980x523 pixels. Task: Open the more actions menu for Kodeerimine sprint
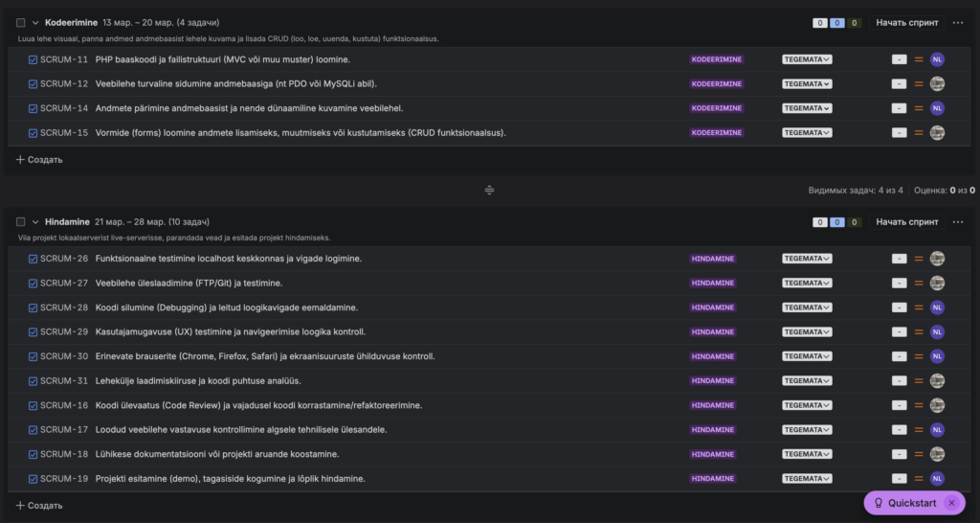958,22
